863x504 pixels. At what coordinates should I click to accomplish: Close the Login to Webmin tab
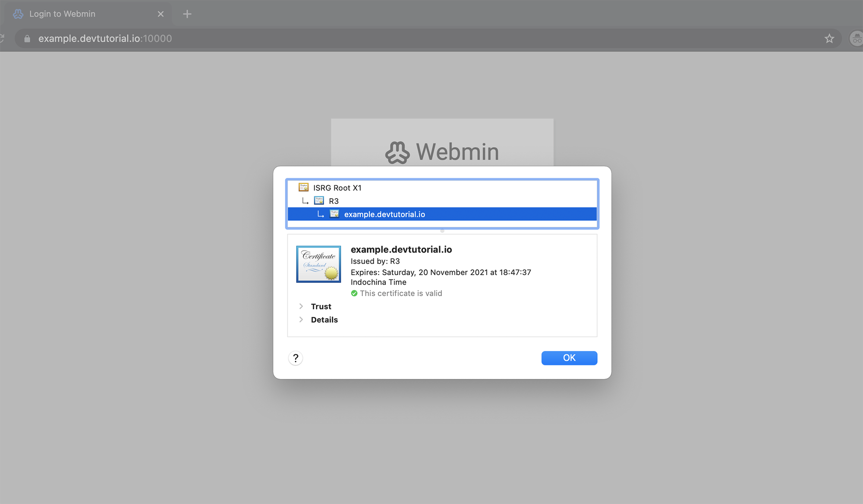click(161, 14)
